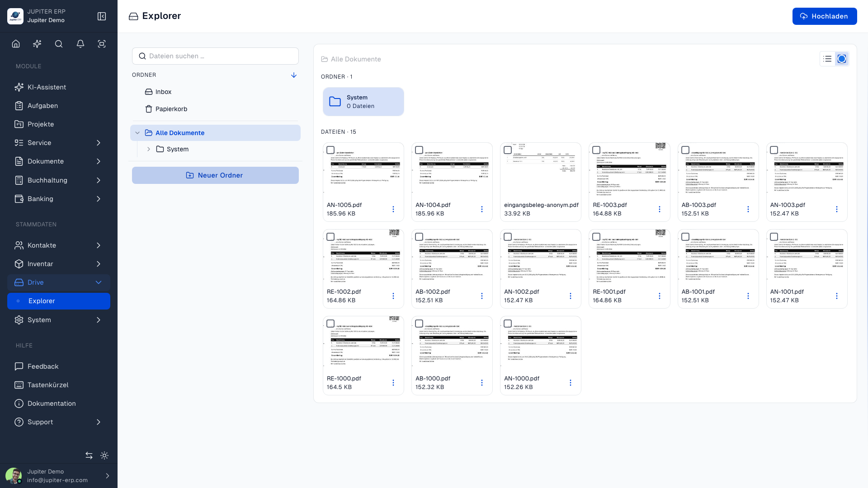This screenshot has width=868, height=488.
Task: Collapse the sidebar panel icon
Action: (102, 16)
